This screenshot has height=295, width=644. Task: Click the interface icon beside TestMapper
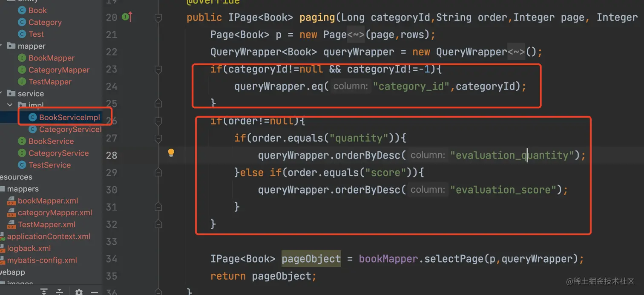(22, 82)
